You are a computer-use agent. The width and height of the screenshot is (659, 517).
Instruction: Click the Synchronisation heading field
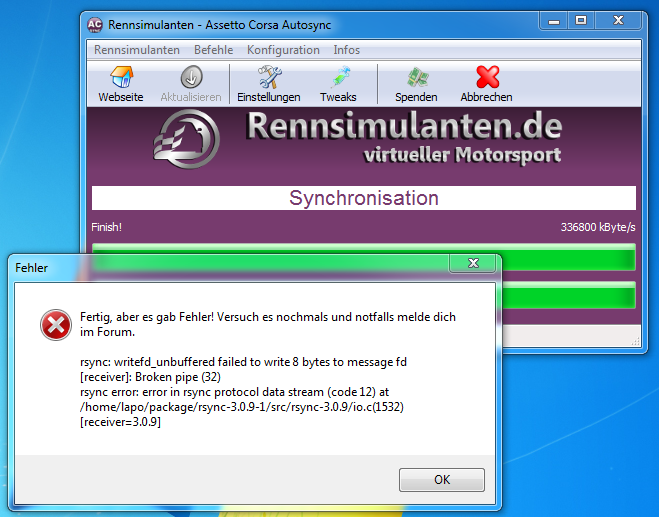click(363, 198)
